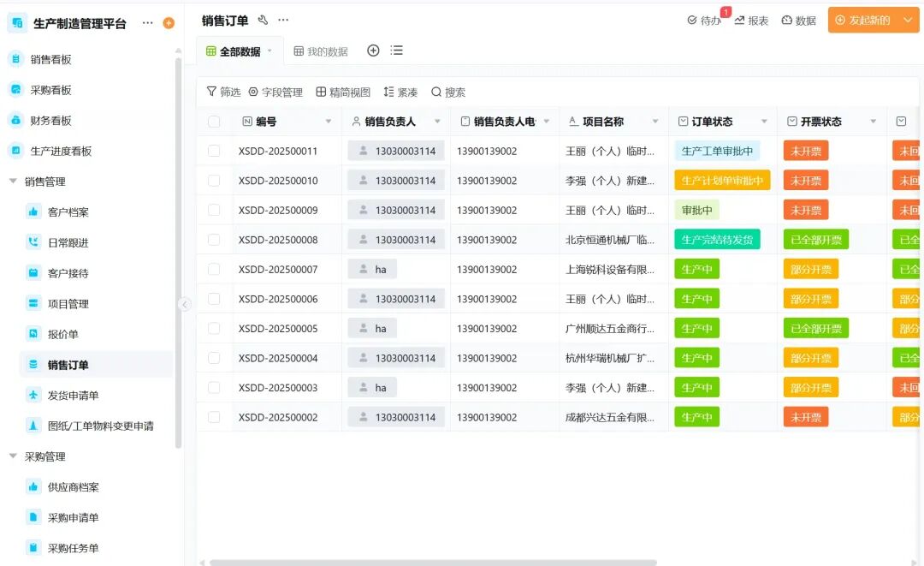Screen dimensions: 924x566
Task: Collapse the 销售管理 sidebar group
Action: click(13, 182)
